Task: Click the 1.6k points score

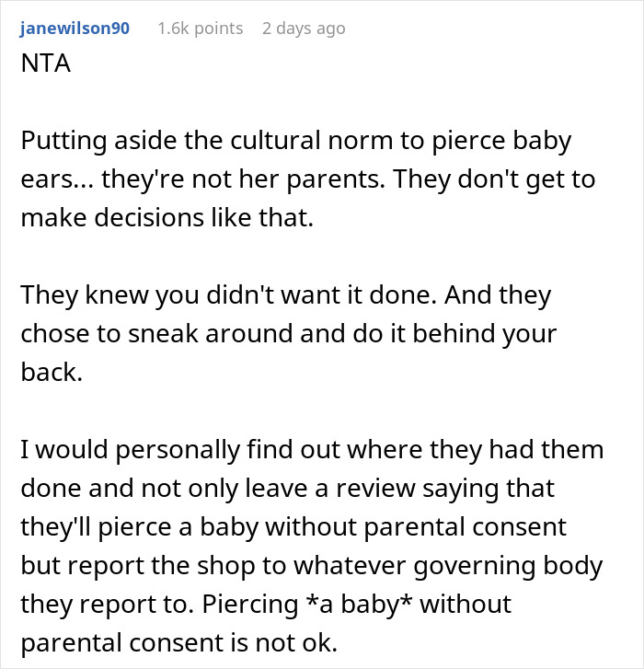Action: coord(200,29)
